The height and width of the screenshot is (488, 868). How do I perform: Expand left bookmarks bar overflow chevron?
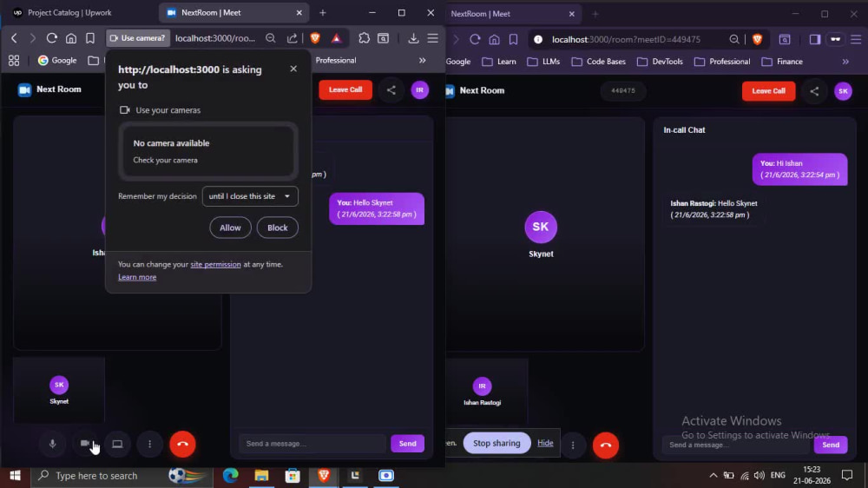coord(423,61)
